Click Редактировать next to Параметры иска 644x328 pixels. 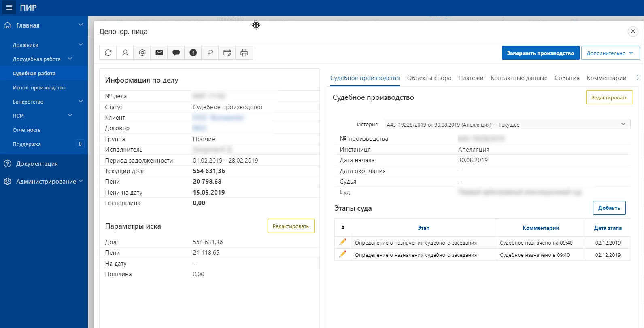tap(291, 226)
